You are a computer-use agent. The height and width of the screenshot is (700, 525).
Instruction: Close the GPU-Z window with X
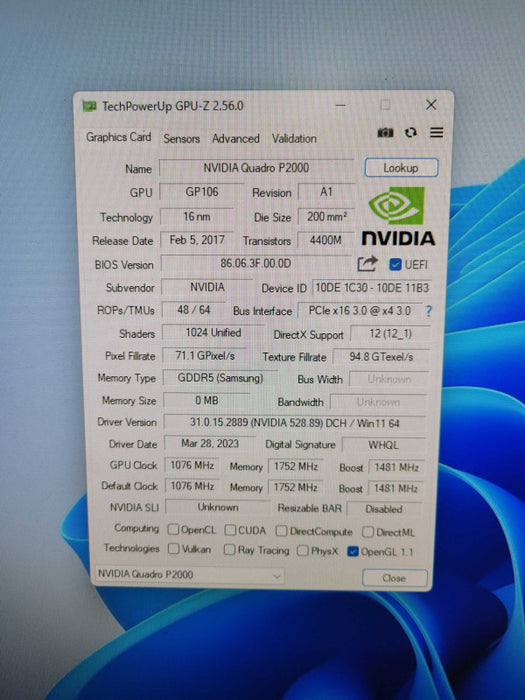click(x=431, y=105)
